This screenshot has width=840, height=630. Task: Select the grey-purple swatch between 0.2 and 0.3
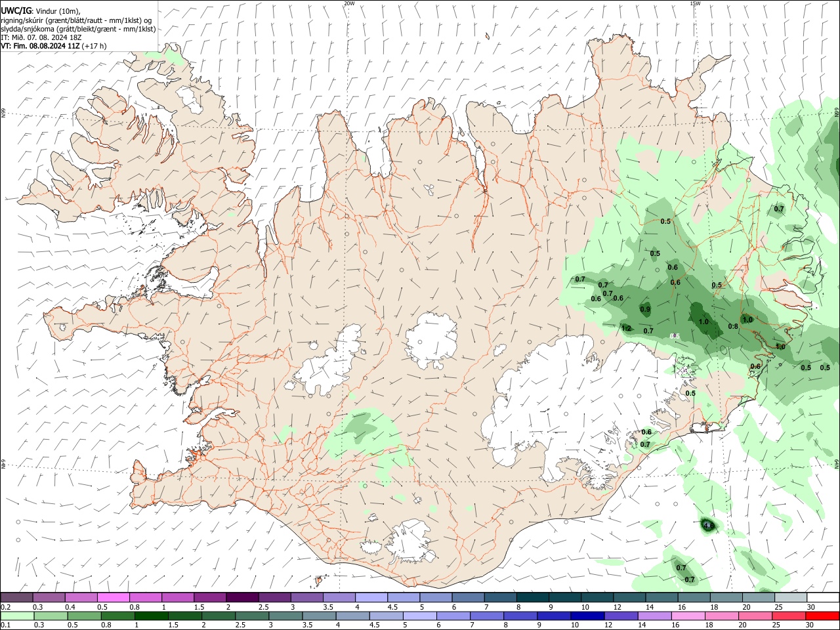click(17, 597)
